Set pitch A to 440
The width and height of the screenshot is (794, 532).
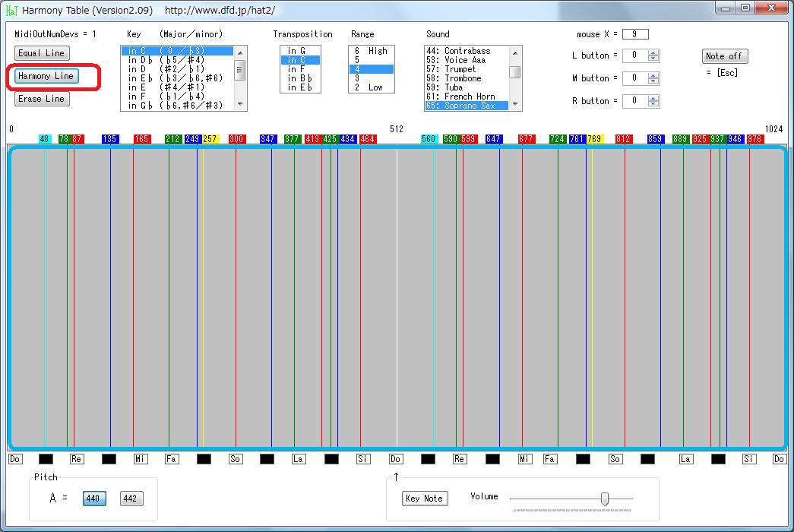94,499
